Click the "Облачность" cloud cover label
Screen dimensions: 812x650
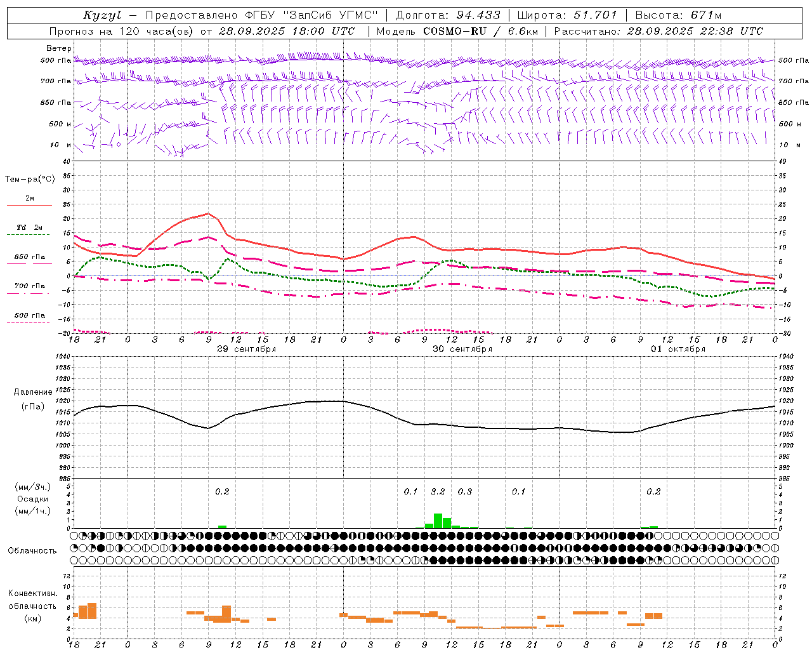(32, 551)
